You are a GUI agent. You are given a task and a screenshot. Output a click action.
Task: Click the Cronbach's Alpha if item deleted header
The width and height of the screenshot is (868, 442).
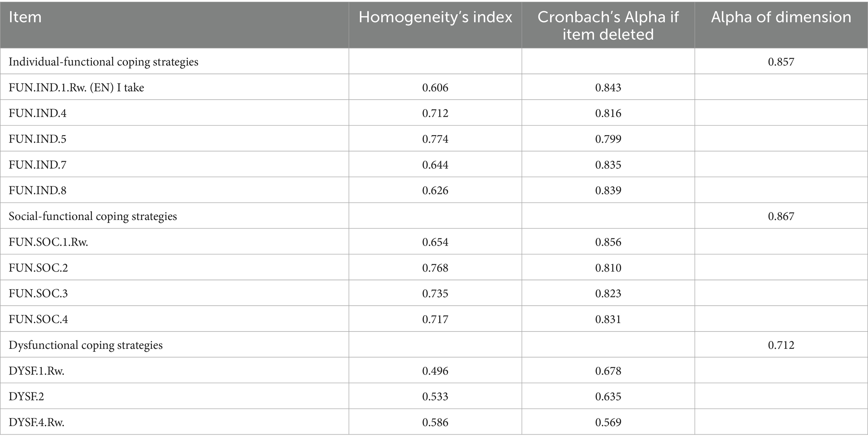point(608,26)
